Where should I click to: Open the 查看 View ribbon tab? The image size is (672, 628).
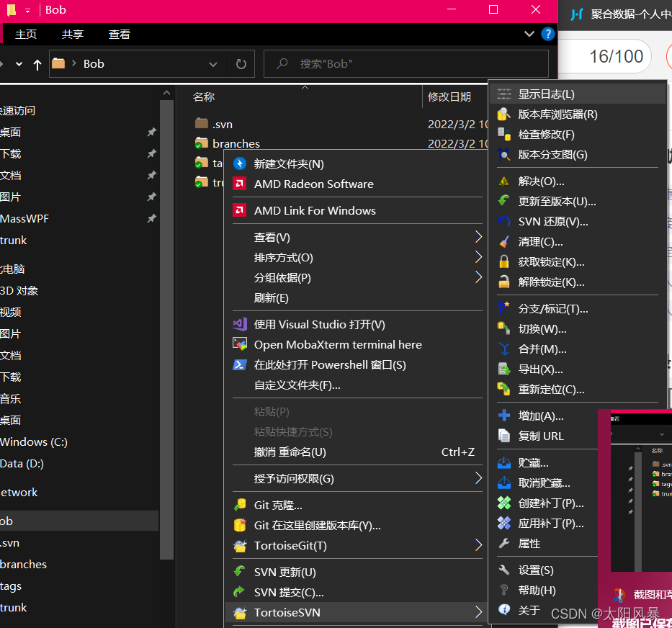(x=119, y=35)
